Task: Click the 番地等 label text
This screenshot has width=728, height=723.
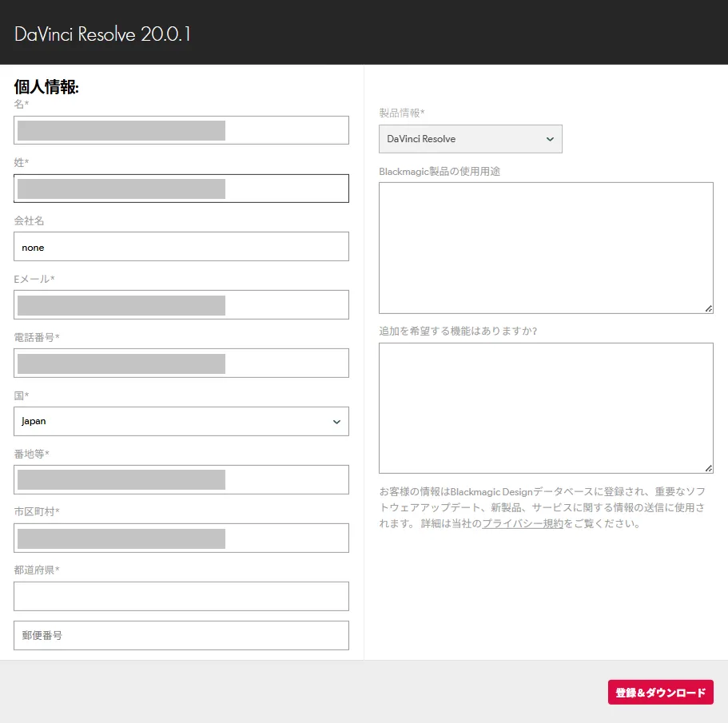Action: (32, 454)
